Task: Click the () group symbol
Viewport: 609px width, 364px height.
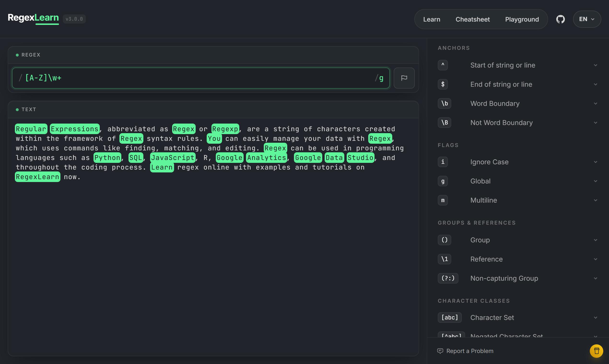Action: point(444,240)
